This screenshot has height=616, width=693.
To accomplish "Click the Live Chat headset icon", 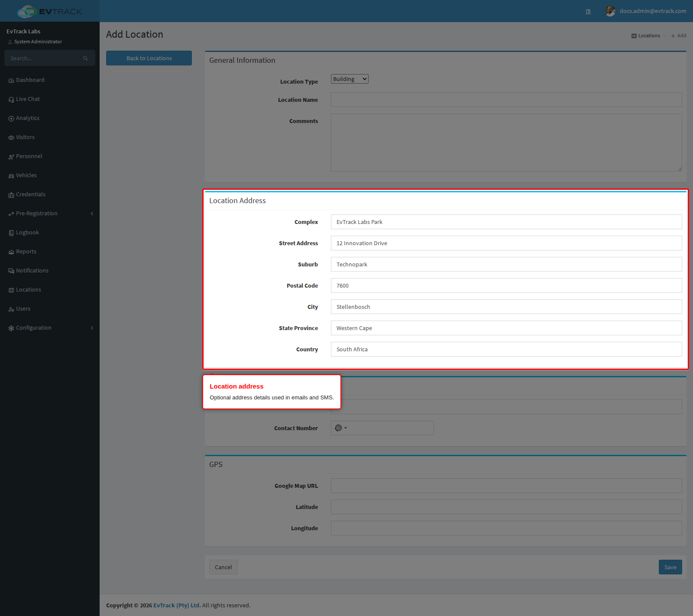I will [x=11, y=100].
